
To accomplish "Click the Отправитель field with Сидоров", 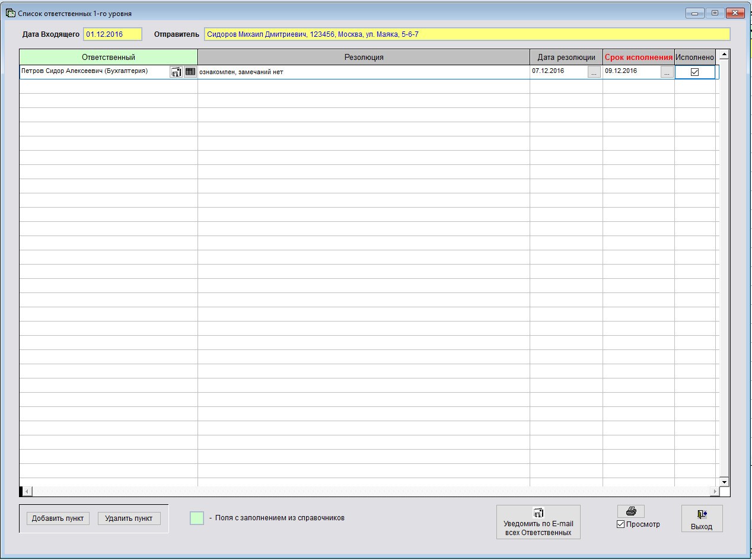I will click(x=467, y=34).
